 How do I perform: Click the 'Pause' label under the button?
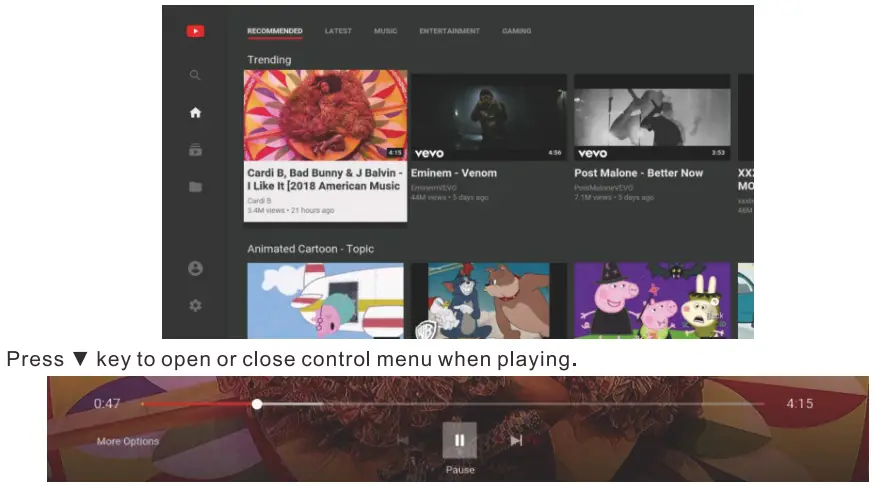(x=460, y=470)
